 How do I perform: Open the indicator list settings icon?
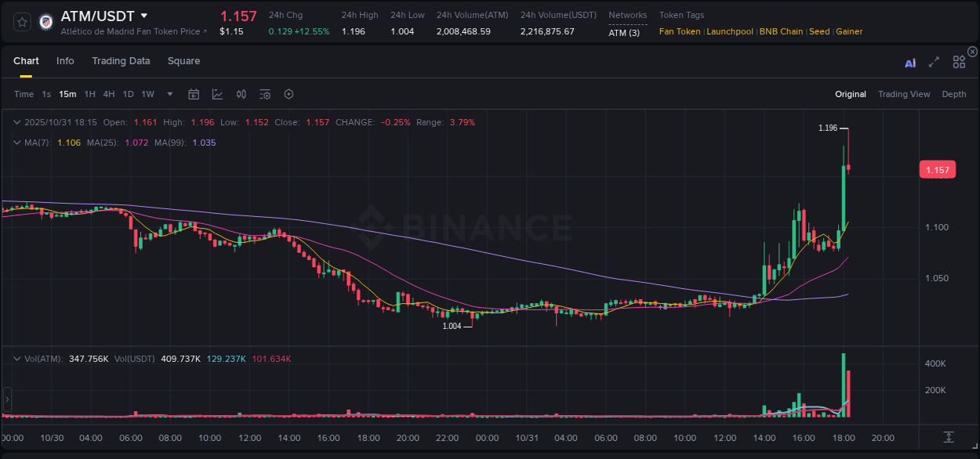pyautogui.click(x=265, y=94)
